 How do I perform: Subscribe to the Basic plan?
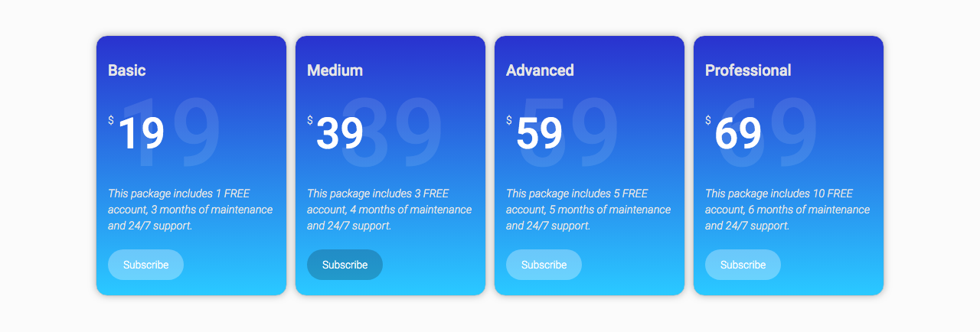click(x=145, y=265)
